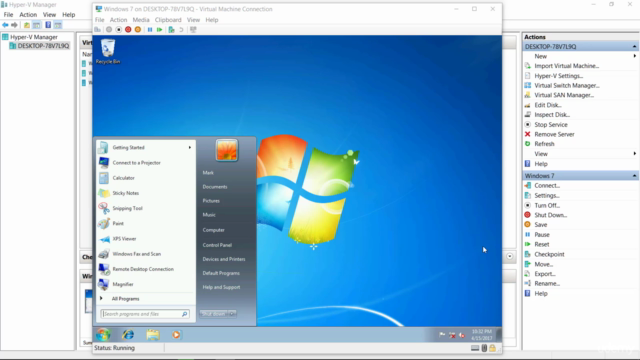Click the green Reset icon in VM toolbar
This screenshot has width=640, height=360.
[160, 29]
